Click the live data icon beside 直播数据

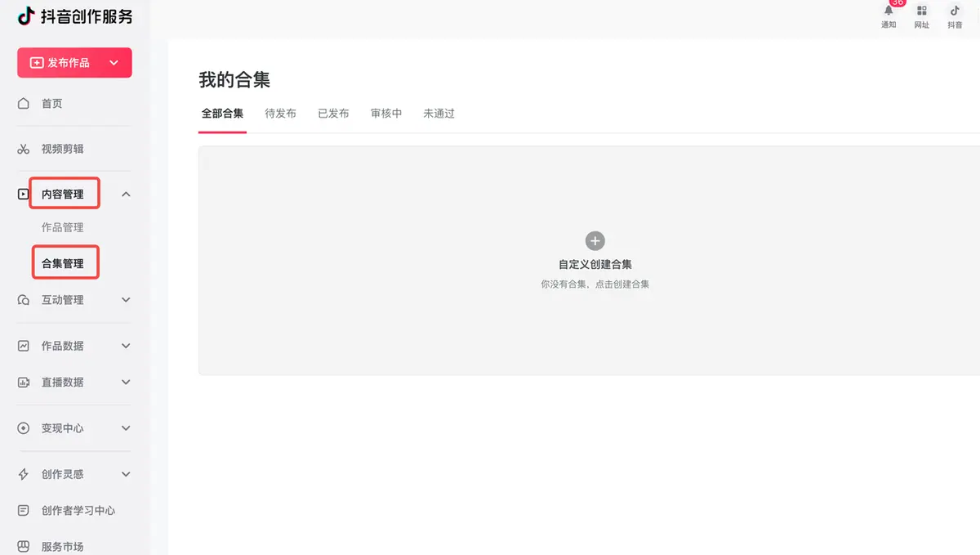tap(24, 382)
